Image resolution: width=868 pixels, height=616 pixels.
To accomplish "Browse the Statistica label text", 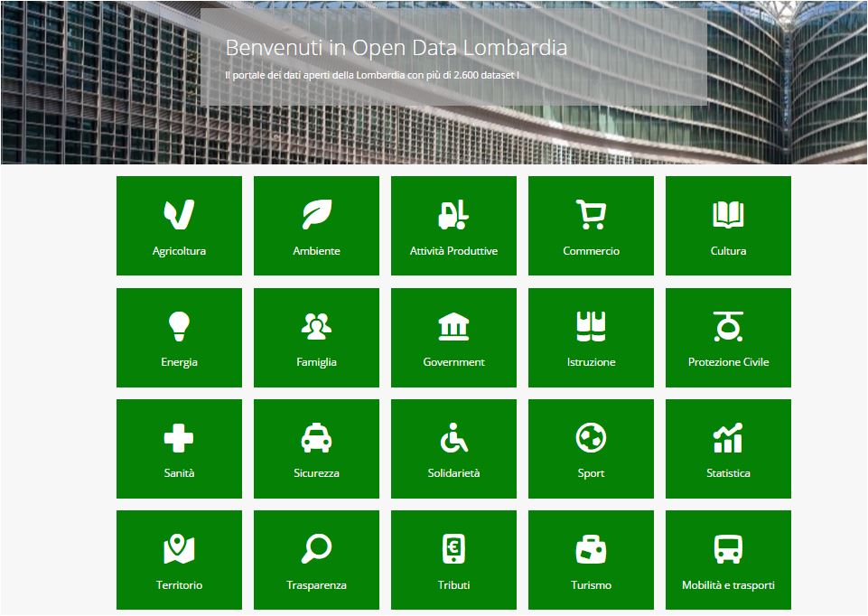I will tap(728, 473).
